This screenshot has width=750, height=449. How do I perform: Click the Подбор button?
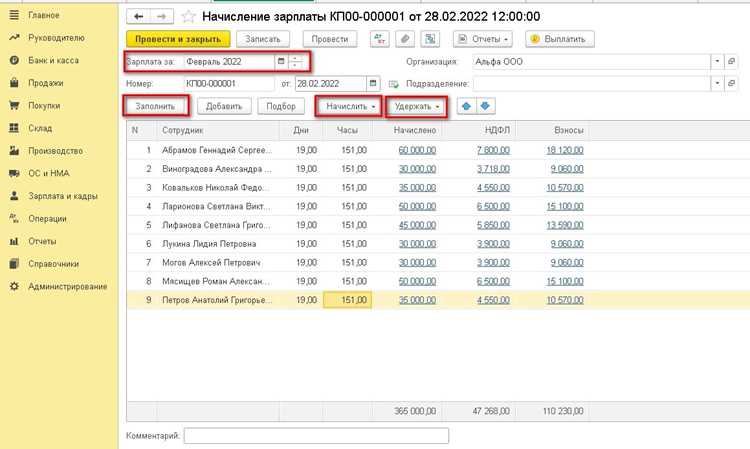281,106
